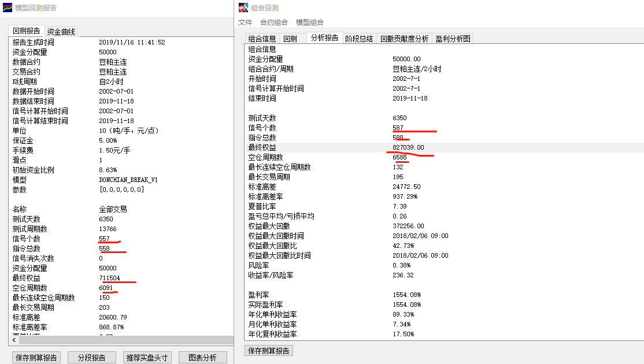
Task: Switch to the 回测报告 tab
Action: 26,31
